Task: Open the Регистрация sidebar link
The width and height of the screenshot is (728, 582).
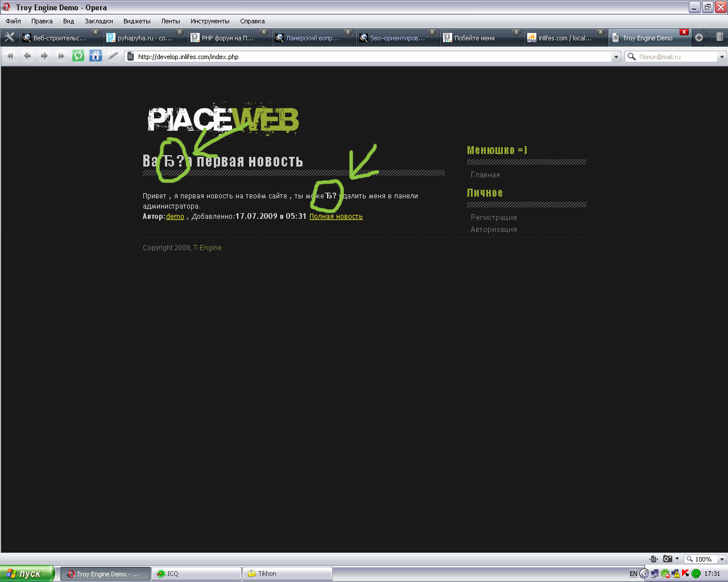Action: click(494, 217)
